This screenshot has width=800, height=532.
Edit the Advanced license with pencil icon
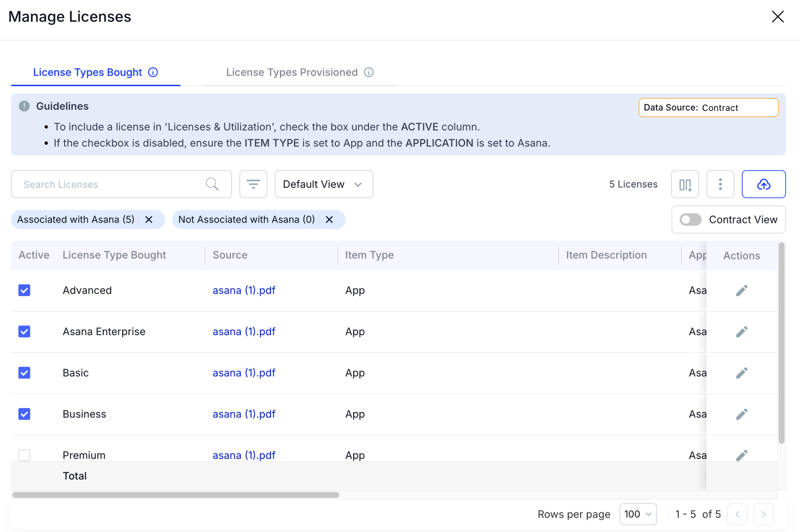[x=741, y=290]
